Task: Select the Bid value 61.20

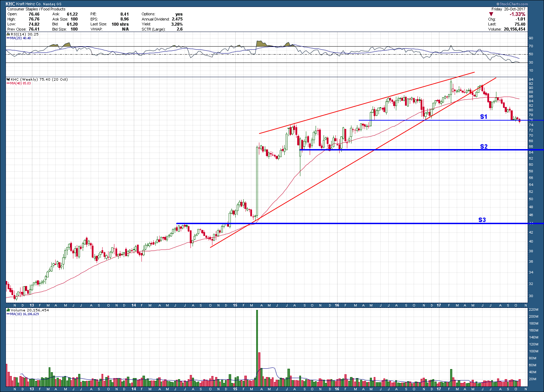Action: point(72,24)
